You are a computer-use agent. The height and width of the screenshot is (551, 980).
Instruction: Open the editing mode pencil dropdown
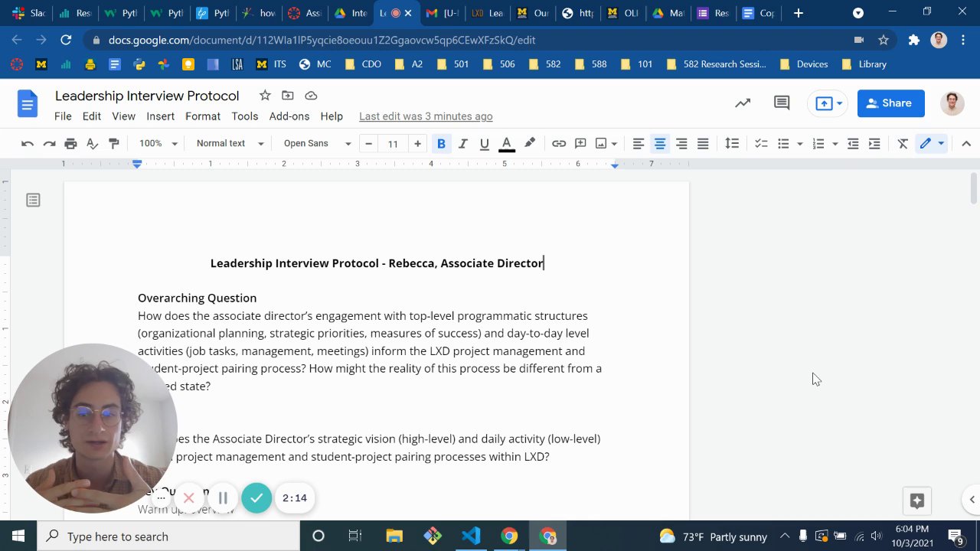pyautogui.click(x=931, y=143)
